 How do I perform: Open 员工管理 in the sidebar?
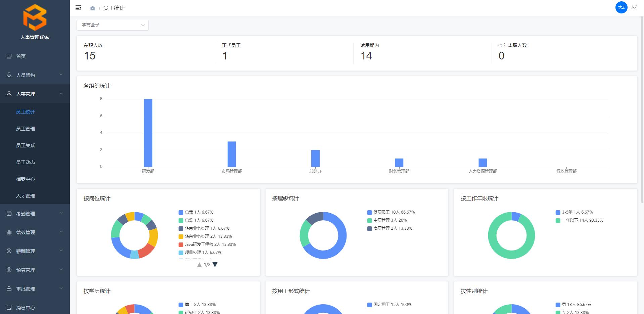pyautogui.click(x=26, y=129)
